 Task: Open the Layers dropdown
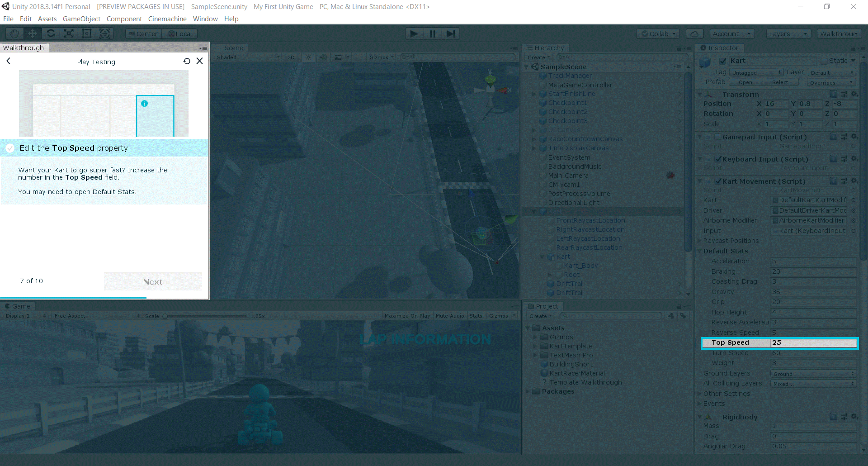point(788,34)
